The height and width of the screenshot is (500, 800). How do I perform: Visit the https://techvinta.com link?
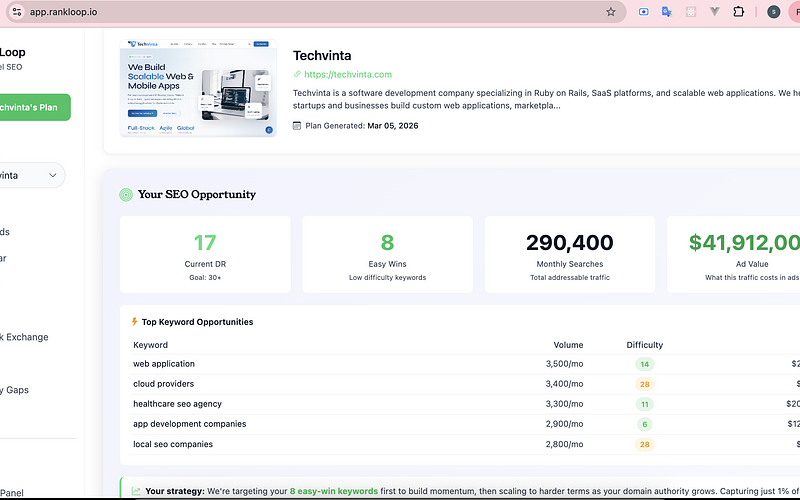pyautogui.click(x=348, y=74)
